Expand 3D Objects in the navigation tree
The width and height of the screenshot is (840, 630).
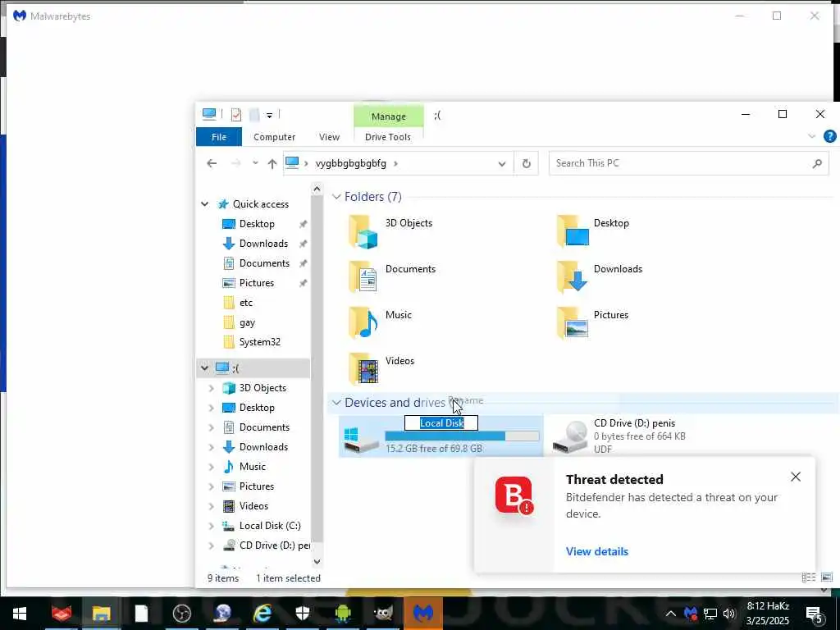pos(211,388)
